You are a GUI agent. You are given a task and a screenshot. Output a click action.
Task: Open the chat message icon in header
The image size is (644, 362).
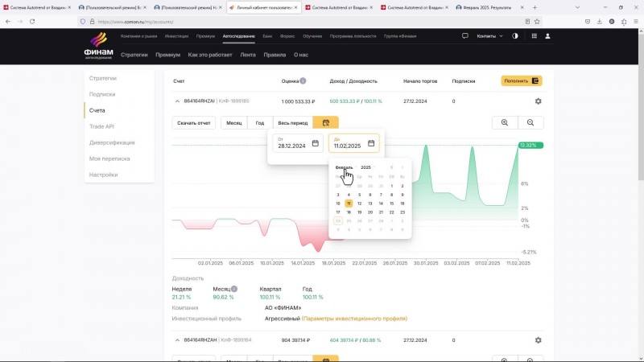[465, 36]
